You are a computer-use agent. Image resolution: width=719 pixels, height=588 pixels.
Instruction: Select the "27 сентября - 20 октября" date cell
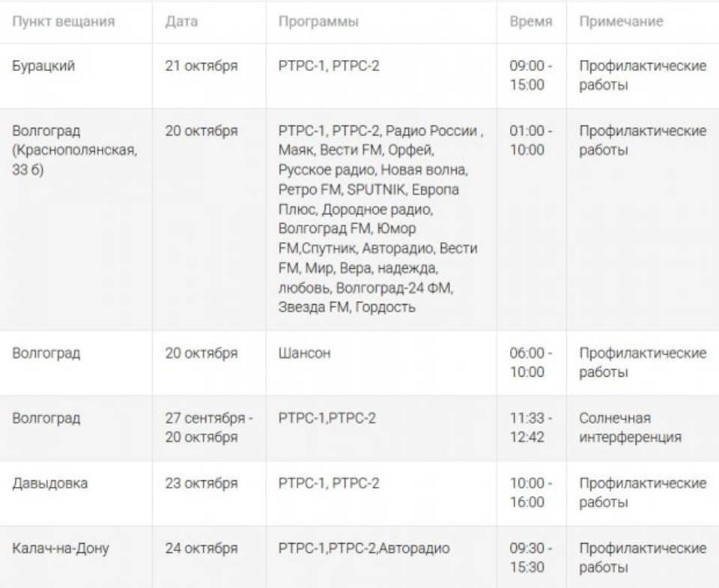click(208, 427)
